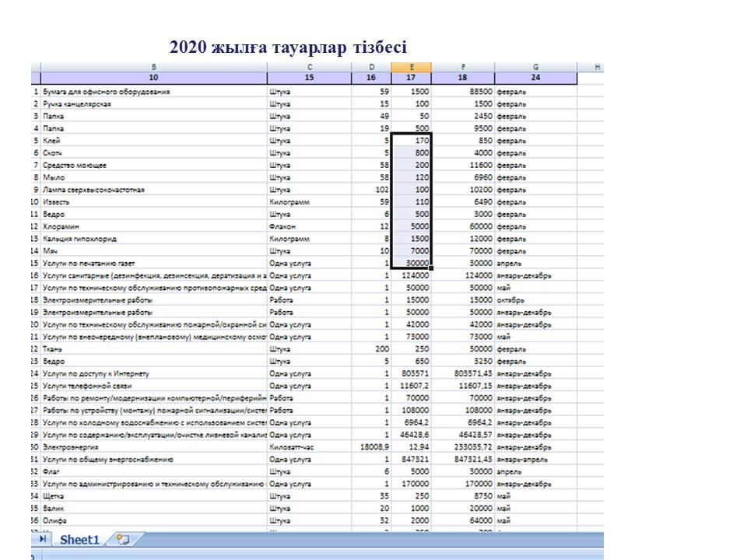This screenshot has width=747, height=560.
Task: Click the 'январь-апрель' period cell
Action: point(535,460)
